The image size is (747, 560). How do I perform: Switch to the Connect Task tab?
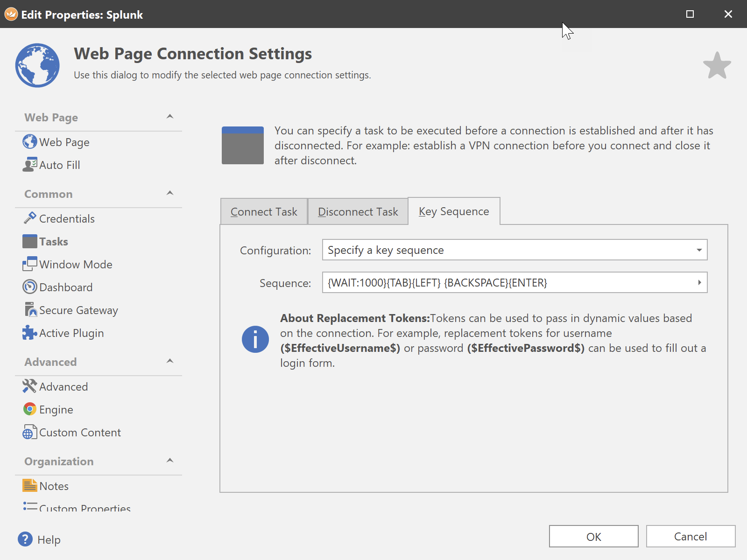[264, 212]
